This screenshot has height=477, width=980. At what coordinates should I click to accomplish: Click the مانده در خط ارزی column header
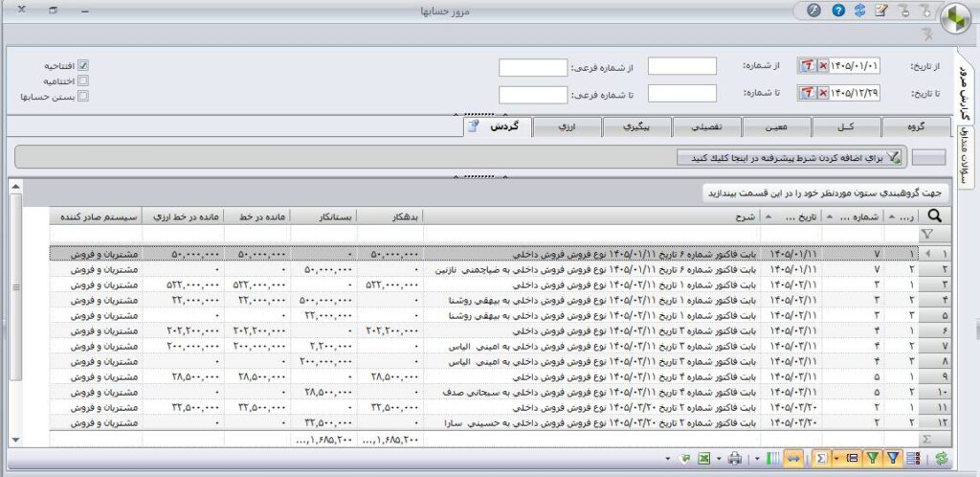click(x=183, y=216)
